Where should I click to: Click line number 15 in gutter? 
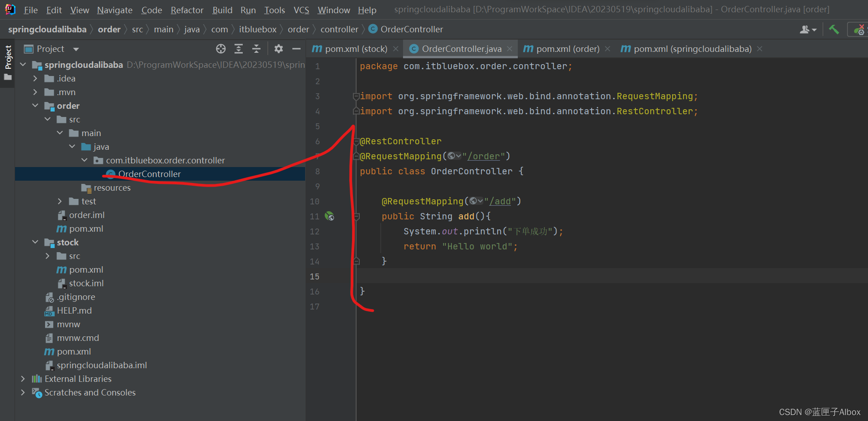tap(315, 276)
